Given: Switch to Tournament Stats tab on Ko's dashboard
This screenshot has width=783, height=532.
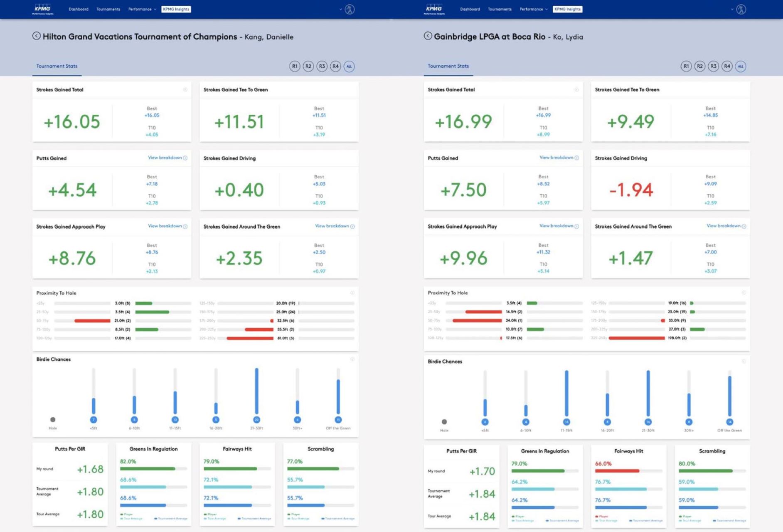Looking at the screenshot, I should [x=448, y=66].
